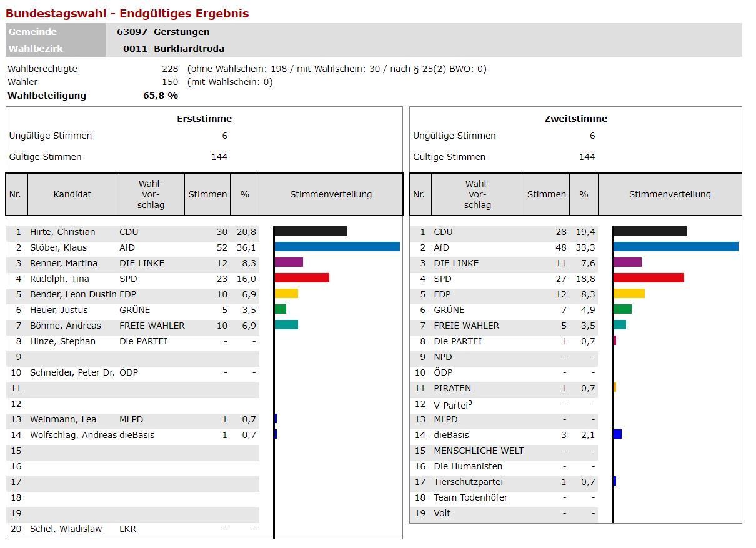Click the blue dieBasis bar in Zweitstimme chart
The image size is (756, 548).
click(x=617, y=434)
